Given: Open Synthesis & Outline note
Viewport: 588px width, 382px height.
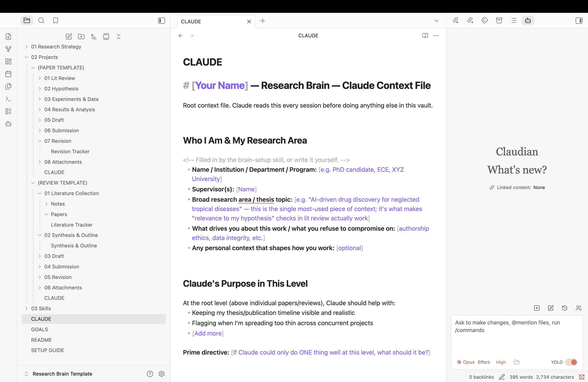Looking at the screenshot, I should pos(74,246).
